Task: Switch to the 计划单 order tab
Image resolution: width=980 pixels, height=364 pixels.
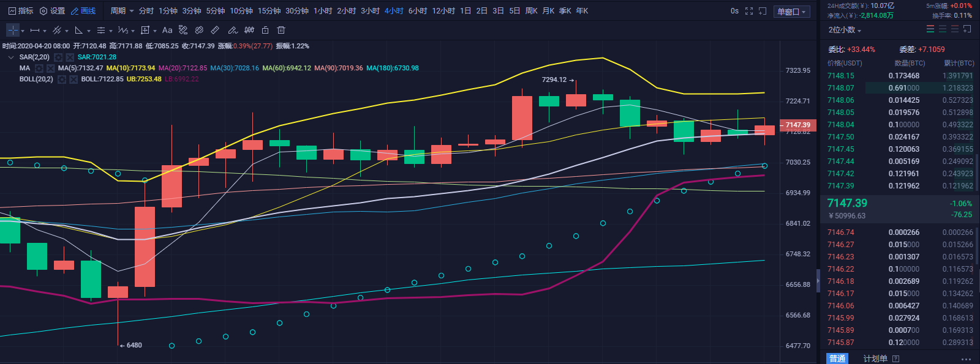Action: point(875,358)
